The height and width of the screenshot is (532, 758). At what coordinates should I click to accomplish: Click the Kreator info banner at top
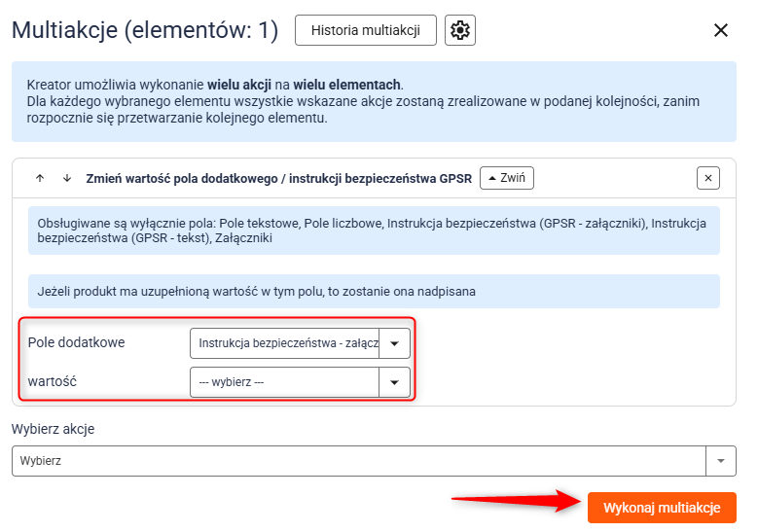point(374,101)
